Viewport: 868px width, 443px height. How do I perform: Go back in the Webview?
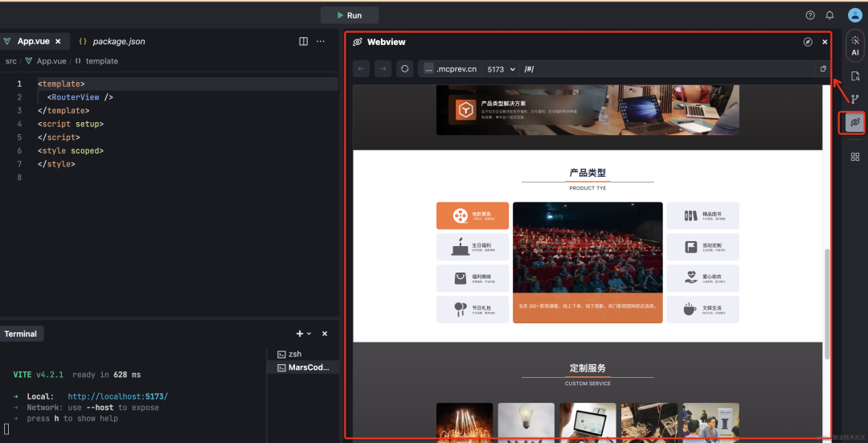(361, 69)
